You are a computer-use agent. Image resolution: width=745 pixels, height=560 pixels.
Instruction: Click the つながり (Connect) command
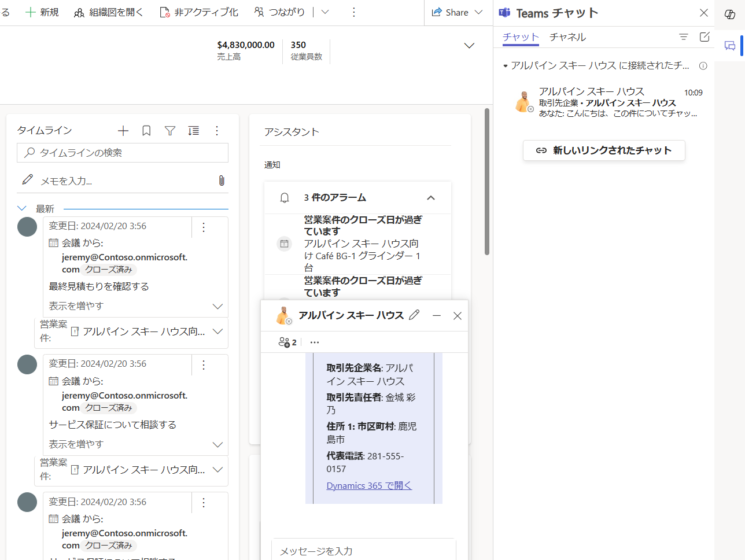[280, 12]
